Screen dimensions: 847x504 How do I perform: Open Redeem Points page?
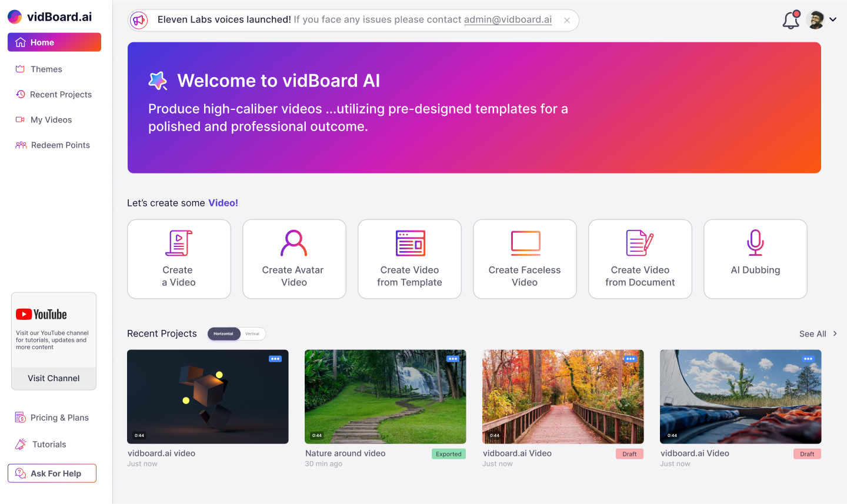(x=60, y=145)
